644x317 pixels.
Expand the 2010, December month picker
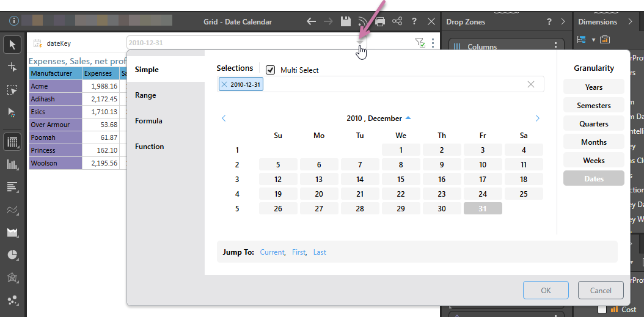coord(408,118)
